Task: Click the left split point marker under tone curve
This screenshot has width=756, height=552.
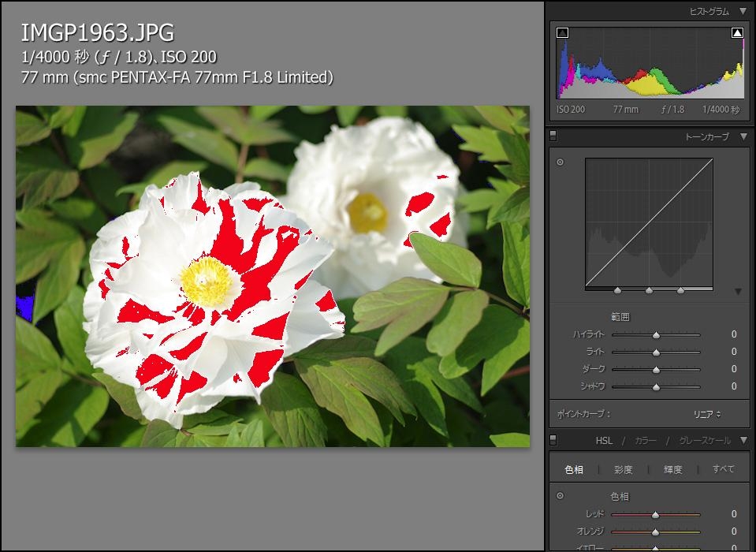Action: point(617,290)
